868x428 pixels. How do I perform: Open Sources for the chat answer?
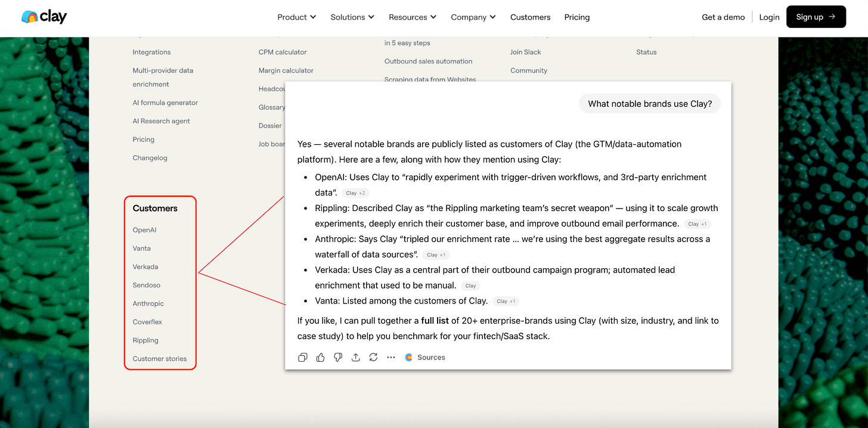[425, 357]
